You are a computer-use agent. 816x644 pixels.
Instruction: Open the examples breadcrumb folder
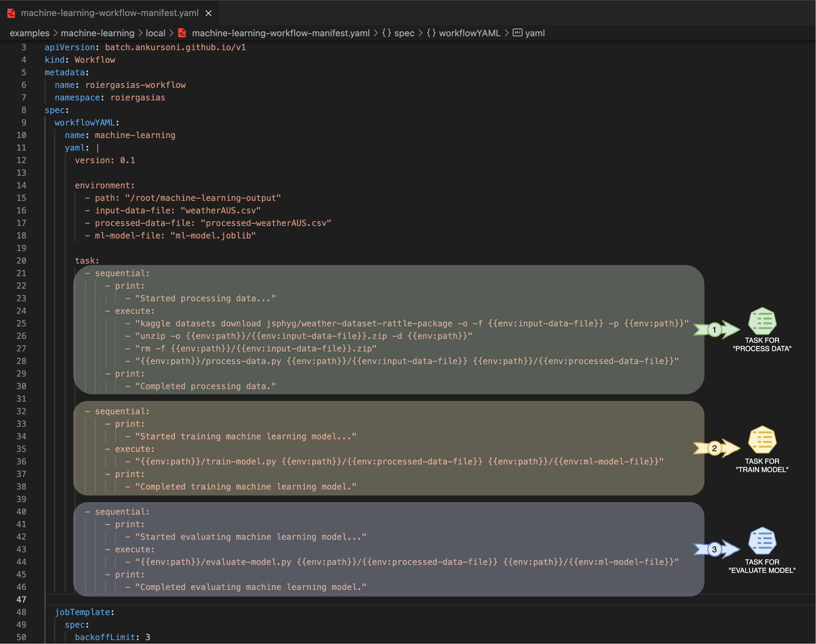(x=29, y=33)
